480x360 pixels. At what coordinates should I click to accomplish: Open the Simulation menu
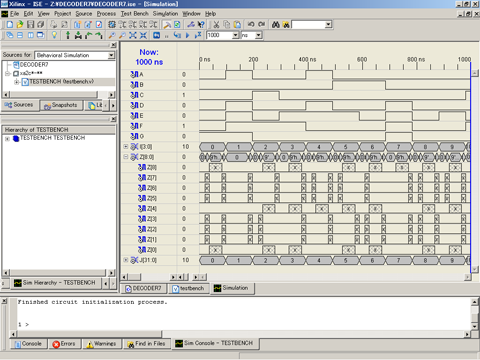click(165, 14)
